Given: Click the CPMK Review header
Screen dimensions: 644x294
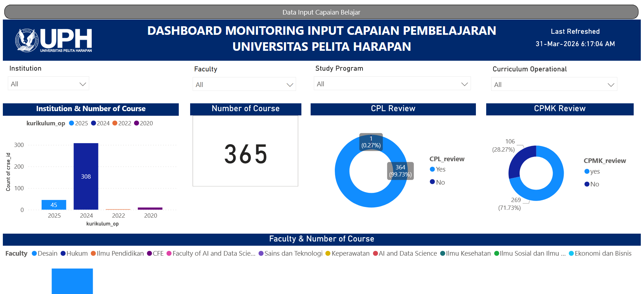Looking at the screenshot, I should 560,109.
